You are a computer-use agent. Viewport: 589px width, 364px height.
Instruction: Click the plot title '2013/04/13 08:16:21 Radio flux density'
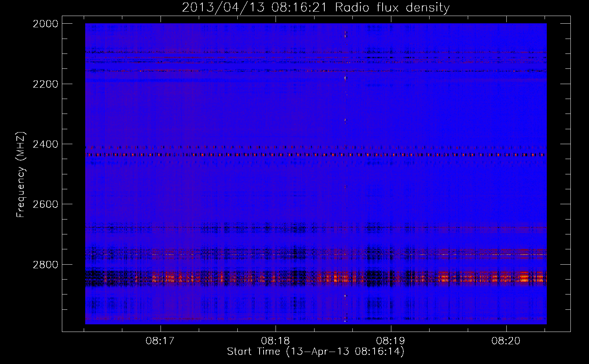point(316,7)
